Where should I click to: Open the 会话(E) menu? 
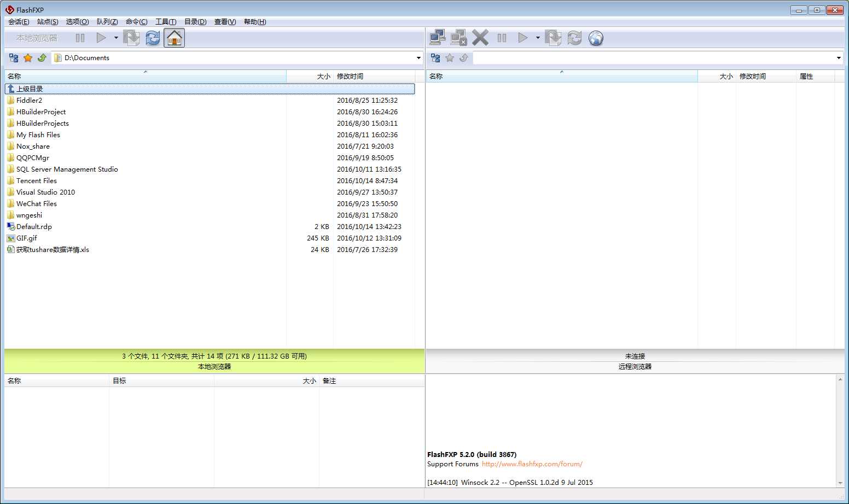(x=19, y=22)
